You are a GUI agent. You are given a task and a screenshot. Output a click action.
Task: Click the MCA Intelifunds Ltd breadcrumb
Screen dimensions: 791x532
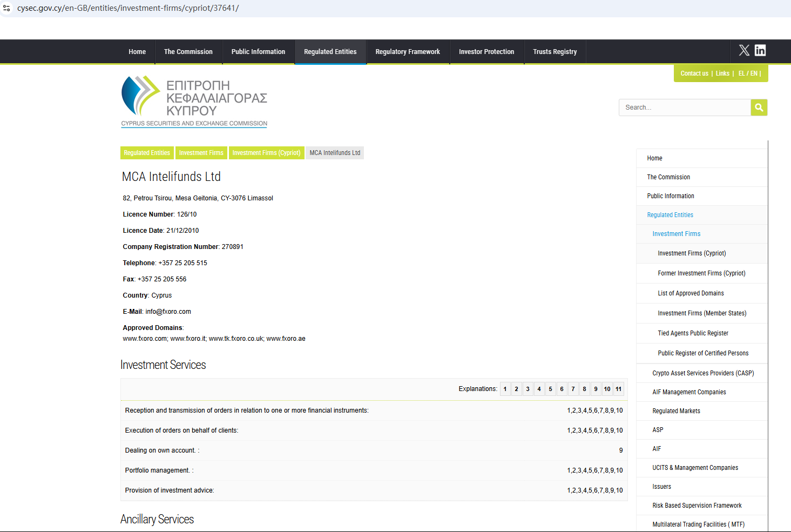(335, 153)
